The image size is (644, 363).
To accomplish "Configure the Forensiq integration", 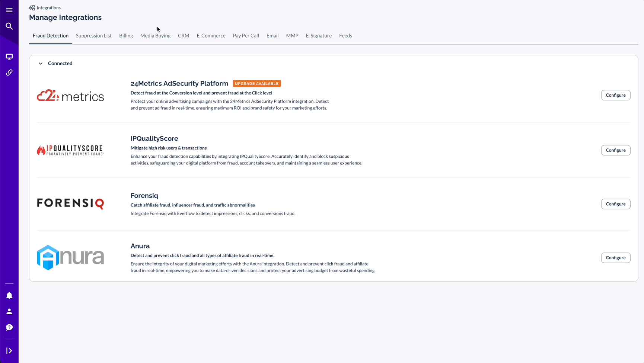I will [x=616, y=204].
